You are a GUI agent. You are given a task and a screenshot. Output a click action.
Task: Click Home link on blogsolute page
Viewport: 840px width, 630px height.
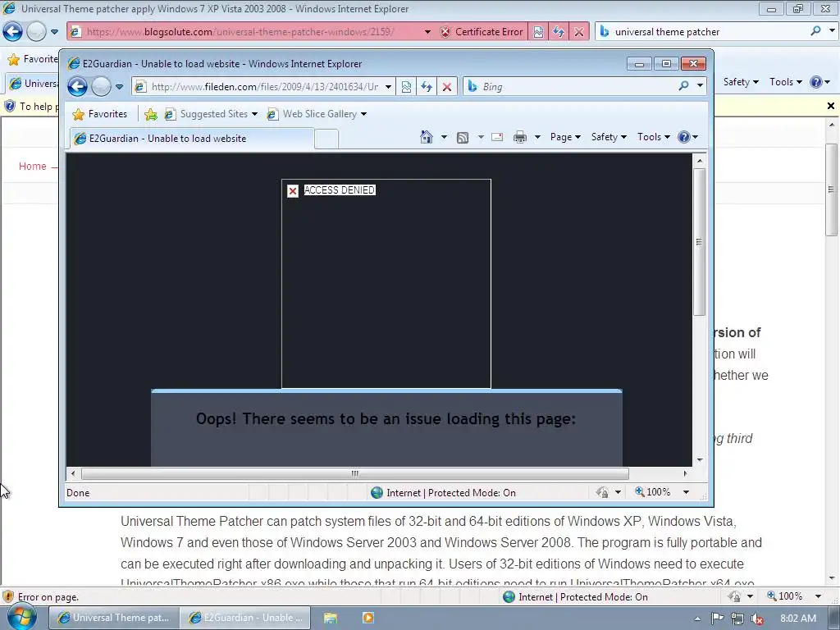tap(33, 167)
